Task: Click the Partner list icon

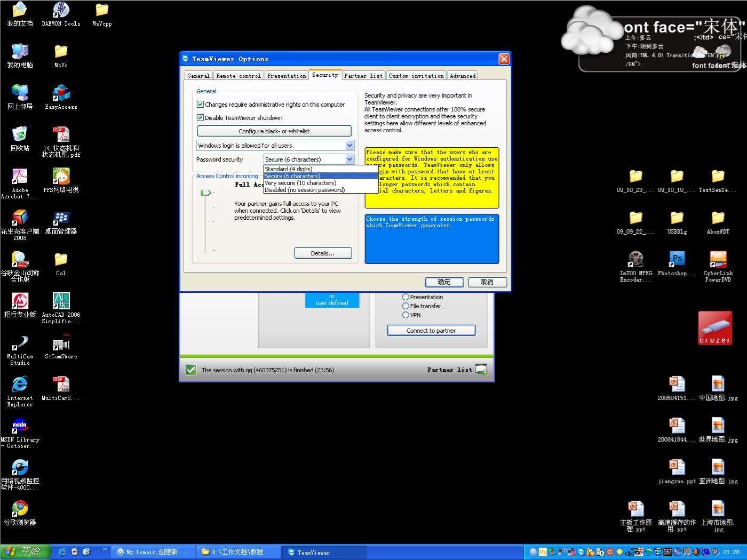Action: point(481,370)
